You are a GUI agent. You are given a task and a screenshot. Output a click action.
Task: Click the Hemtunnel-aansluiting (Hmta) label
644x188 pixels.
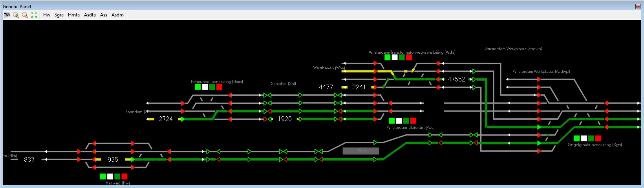point(217,82)
